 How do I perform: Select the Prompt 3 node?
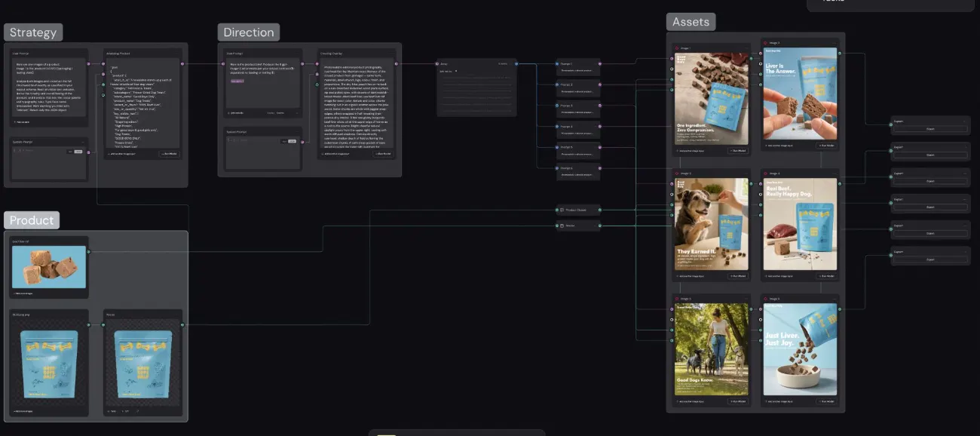tap(578, 108)
